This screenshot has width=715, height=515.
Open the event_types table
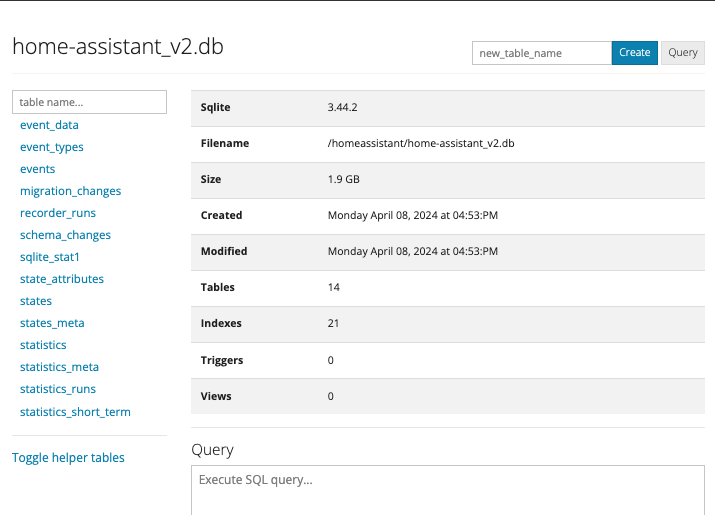coord(52,147)
